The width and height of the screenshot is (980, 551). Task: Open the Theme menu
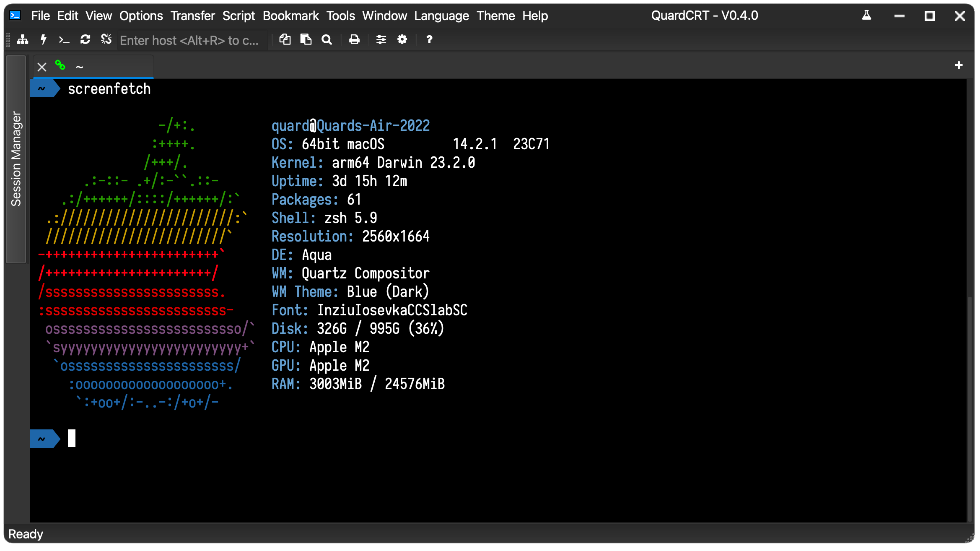(495, 16)
